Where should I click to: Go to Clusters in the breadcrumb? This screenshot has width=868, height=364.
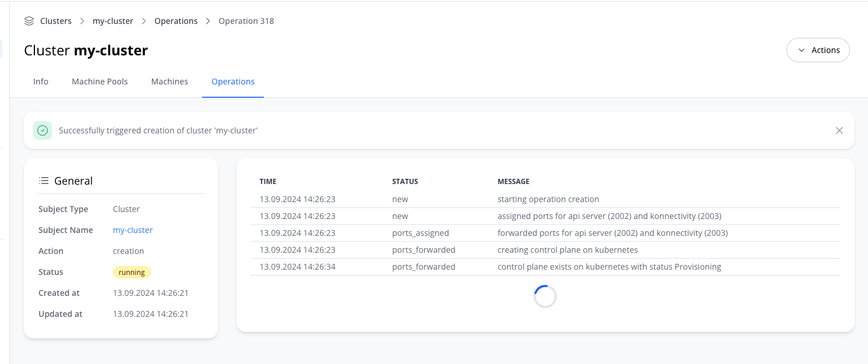pyautogui.click(x=56, y=21)
